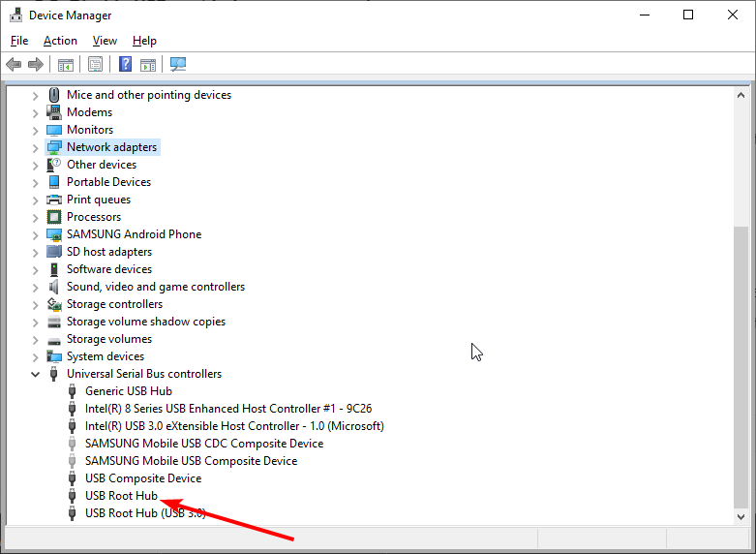Click the Show/Hide Console Tree toolbar icon
The height and width of the screenshot is (554, 756).
[66, 64]
